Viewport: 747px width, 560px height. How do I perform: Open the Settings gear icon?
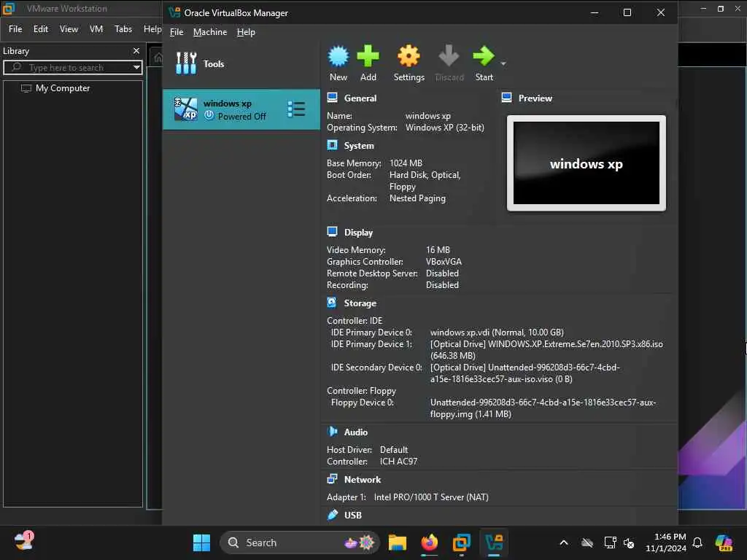pyautogui.click(x=409, y=56)
